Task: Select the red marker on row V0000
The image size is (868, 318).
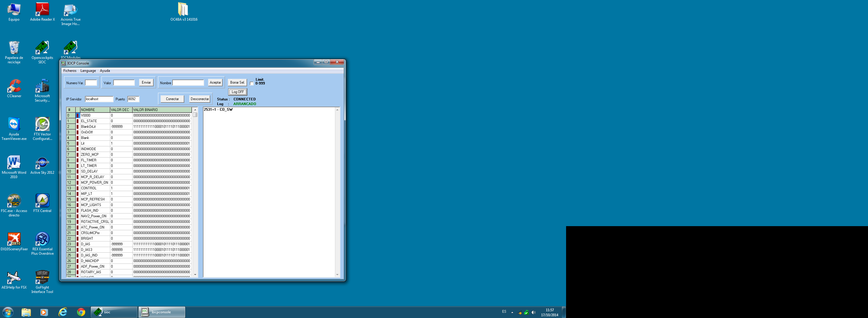Action: [78, 115]
